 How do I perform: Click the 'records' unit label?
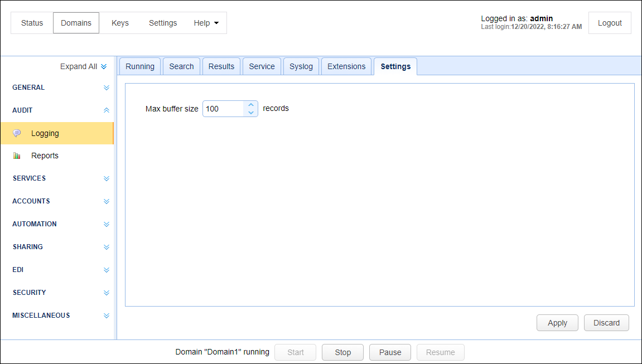pos(276,108)
